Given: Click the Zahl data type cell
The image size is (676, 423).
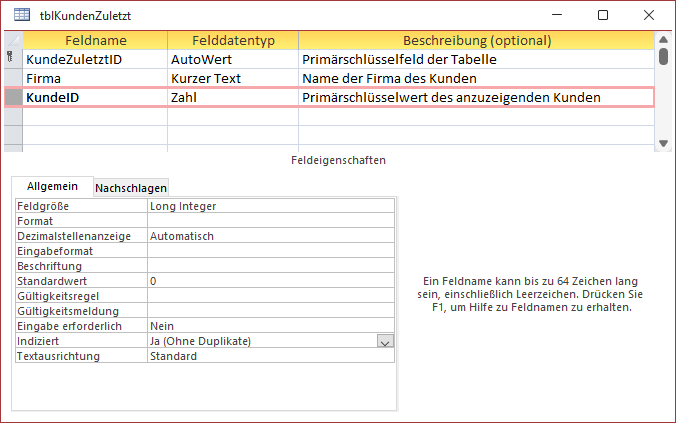Looking at the screenshot, I should 233,97.
